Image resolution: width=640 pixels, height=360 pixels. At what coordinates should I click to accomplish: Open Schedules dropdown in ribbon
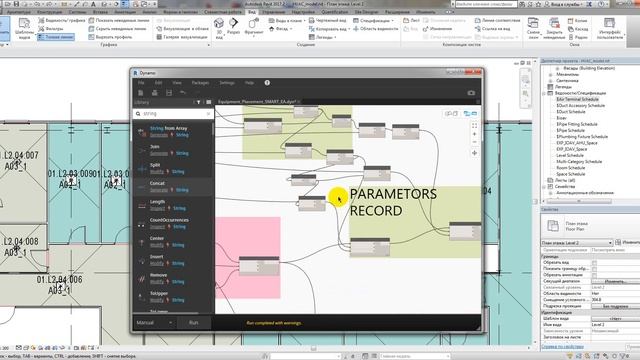pos(374,20)
